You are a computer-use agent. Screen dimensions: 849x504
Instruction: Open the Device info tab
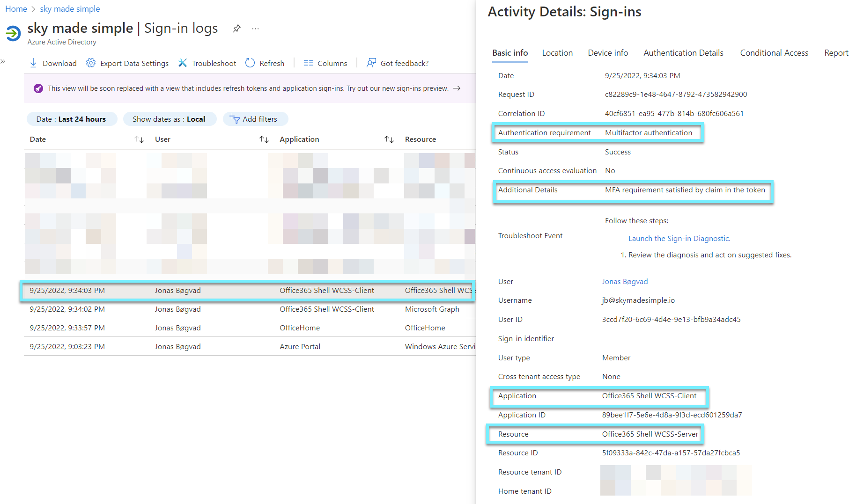[608, 53]
